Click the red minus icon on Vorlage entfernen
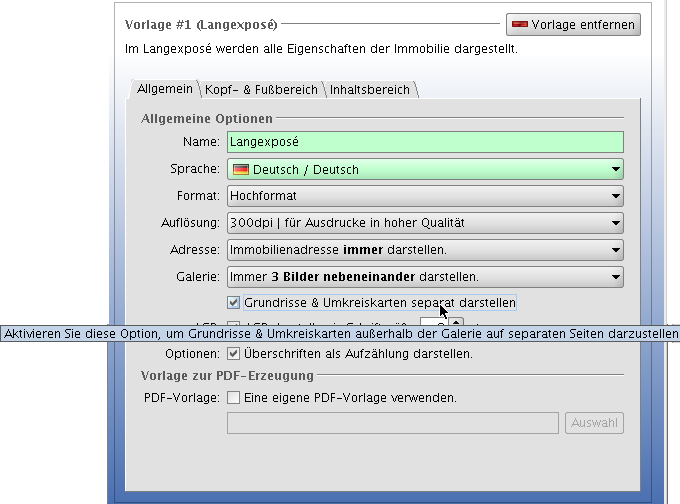 point(521,24)
